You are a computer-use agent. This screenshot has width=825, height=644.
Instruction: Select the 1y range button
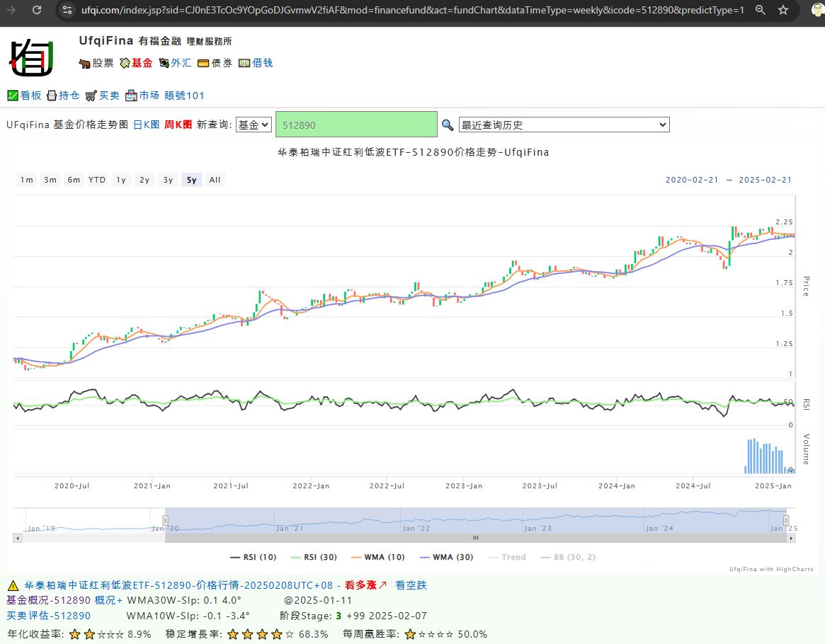[x=121, y=180]
